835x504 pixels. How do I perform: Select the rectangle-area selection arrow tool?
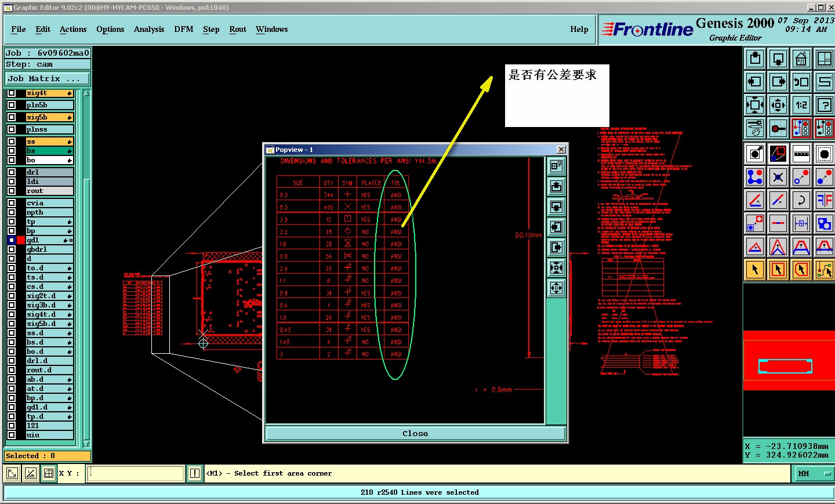pyautogui.click(x=778, y=270)
